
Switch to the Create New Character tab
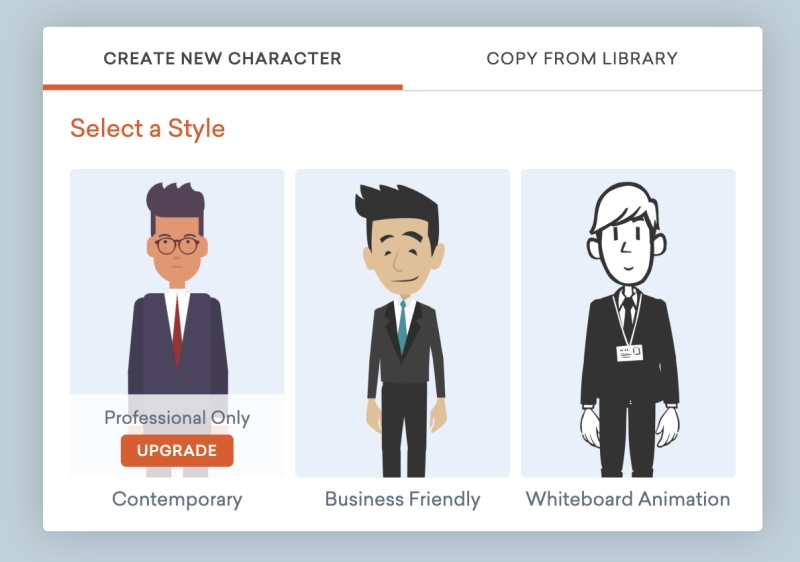click(x=222, y=58)
